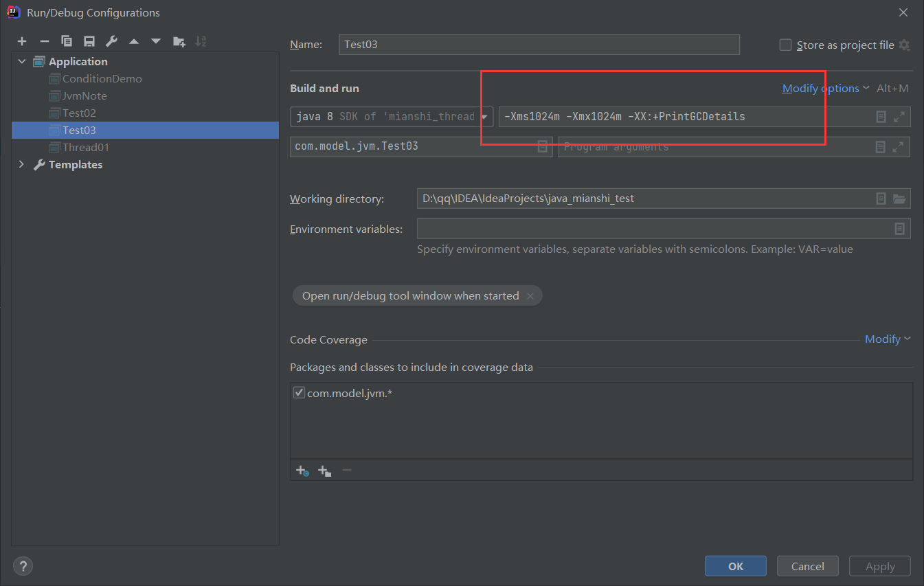Viewport: 924px width, 586px height.
Task: Close the Run/Debug Configurations window
Action: click(903, 12)
